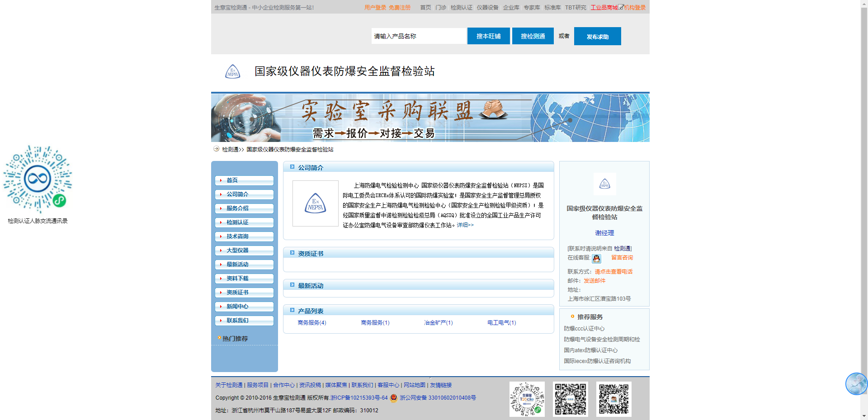Click 请点击查看电话 to reveal the phone number
Screen dimensions: 868x420
(x=613, y=271)
